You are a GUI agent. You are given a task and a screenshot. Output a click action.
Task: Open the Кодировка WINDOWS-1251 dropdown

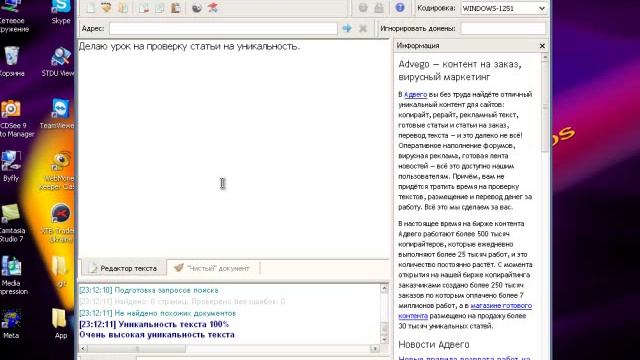tap(503, 8)
